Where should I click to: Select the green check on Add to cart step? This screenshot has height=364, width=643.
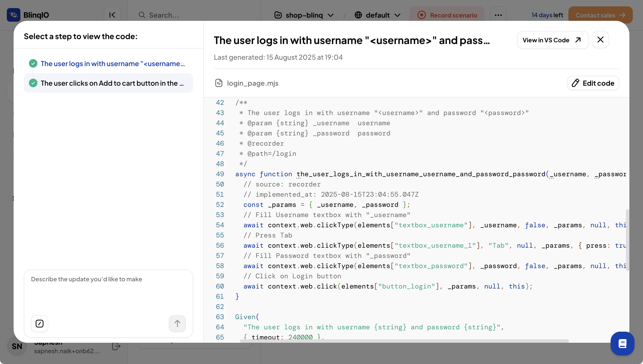[33, 83]
